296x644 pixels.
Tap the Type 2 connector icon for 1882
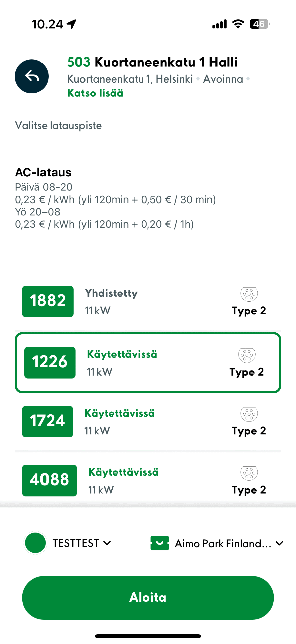coord(249,294)
